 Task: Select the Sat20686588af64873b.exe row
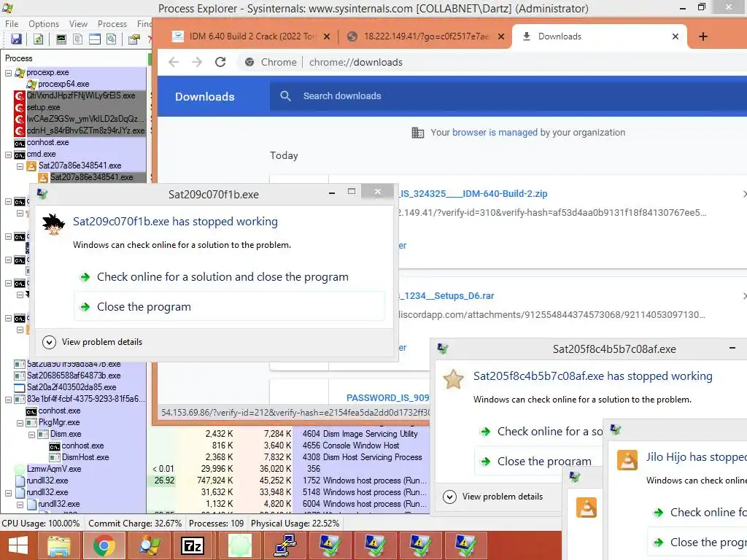pyautogui.click(x=80, y=376)
